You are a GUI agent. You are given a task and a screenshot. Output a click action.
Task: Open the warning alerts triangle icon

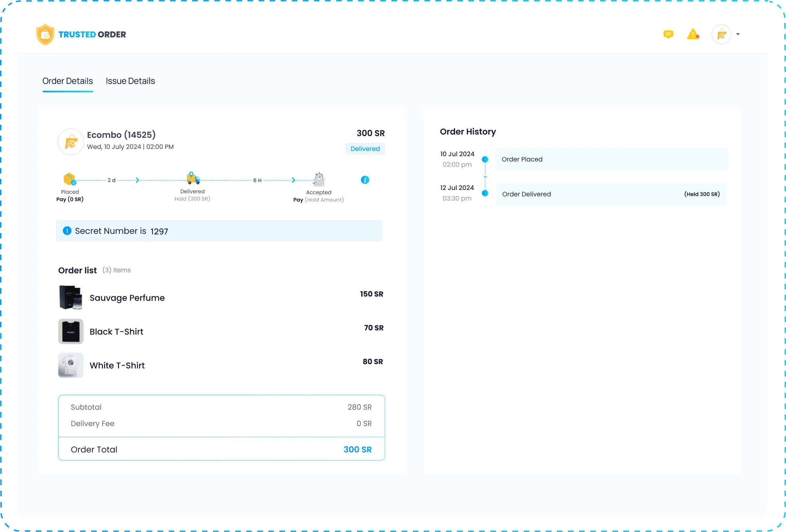[693, 34]
